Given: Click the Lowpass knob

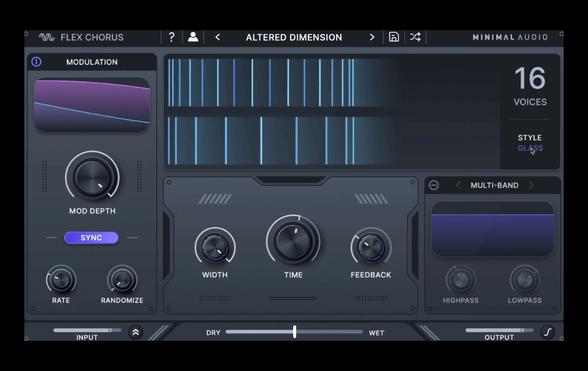Looking at the screenshot, I should tap(525, 280).
